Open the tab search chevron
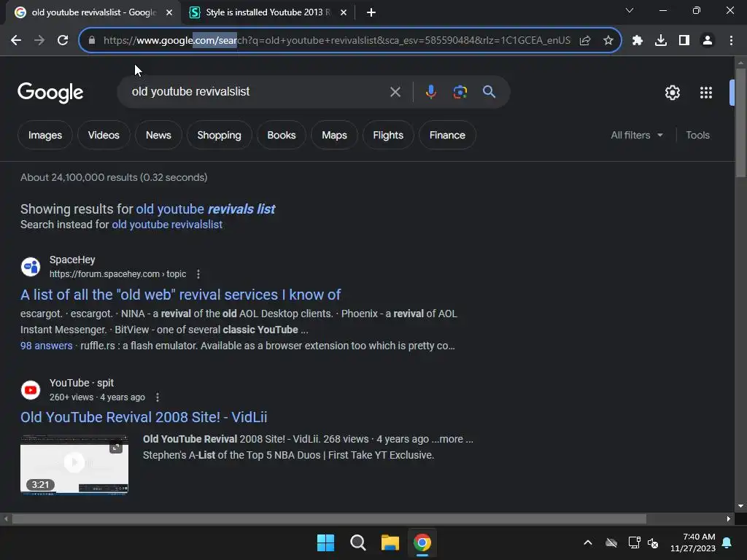This screenshot has width=747, height=560. [630, 10]
